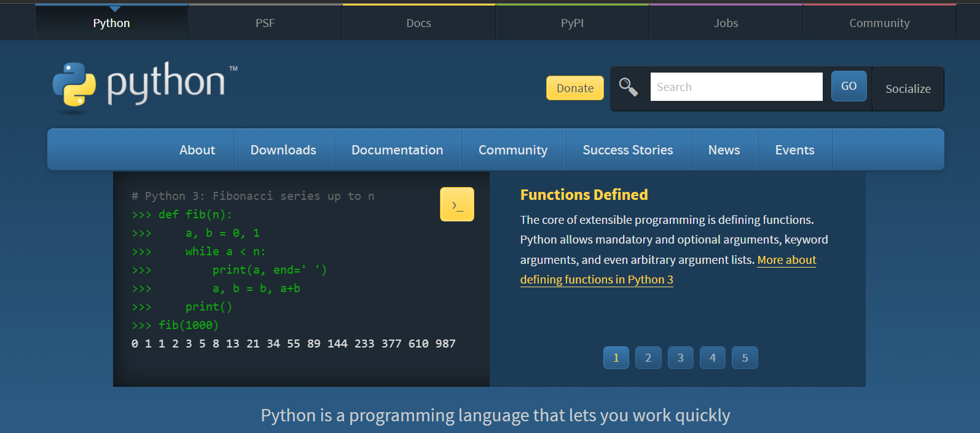Expand the About navigation menu
The image size is (980, 433).
coord(197,150)
